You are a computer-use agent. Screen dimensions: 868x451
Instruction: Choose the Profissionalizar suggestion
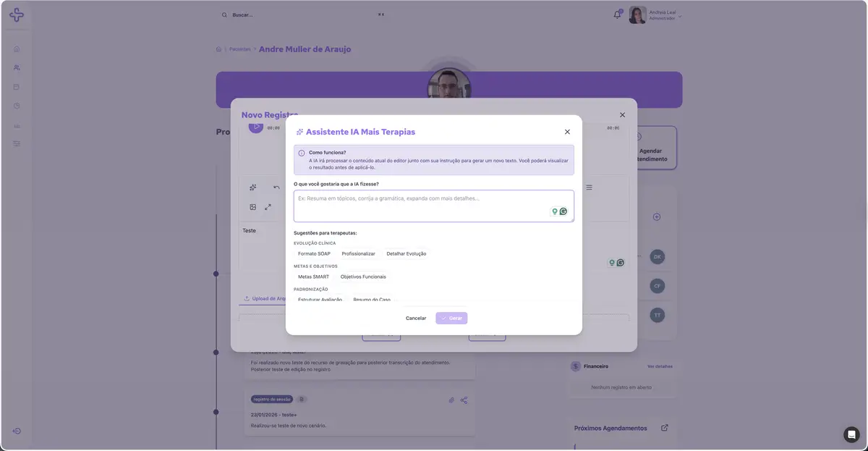(358, 254)
